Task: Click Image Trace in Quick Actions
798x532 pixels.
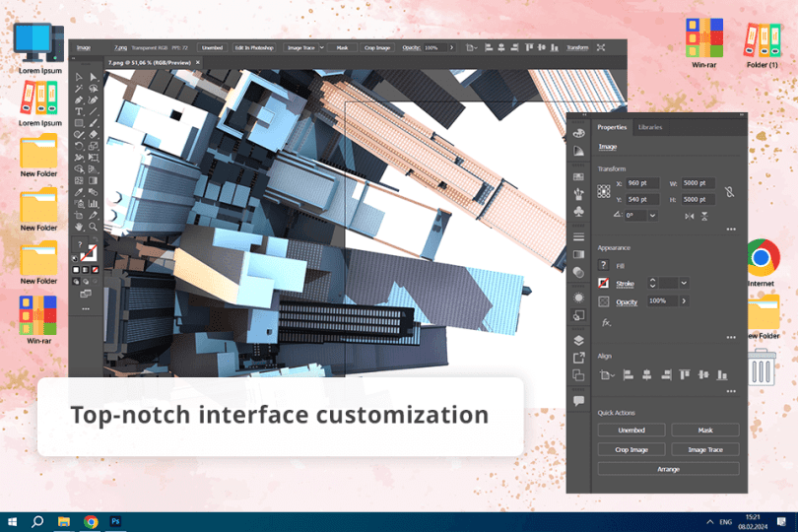Action: (x=705, y=449)
